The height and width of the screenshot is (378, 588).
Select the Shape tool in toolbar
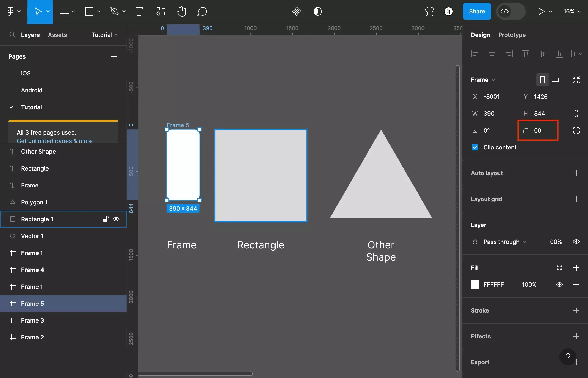click(x=89, y=11)
